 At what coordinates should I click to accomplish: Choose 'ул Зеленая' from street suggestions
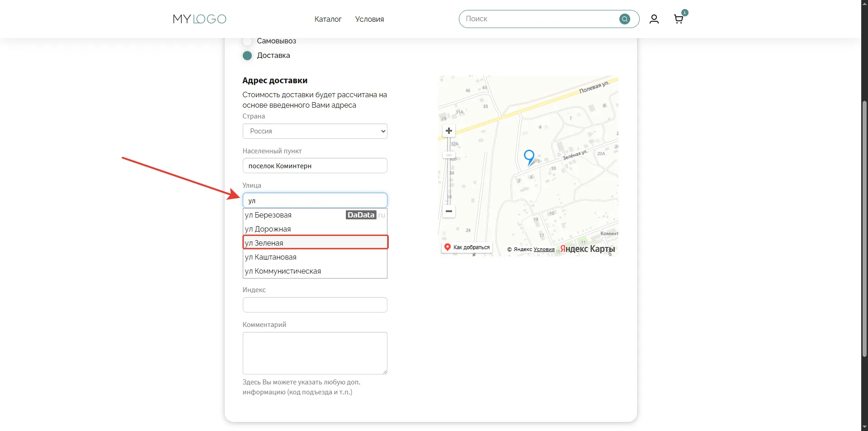(315, 243)
